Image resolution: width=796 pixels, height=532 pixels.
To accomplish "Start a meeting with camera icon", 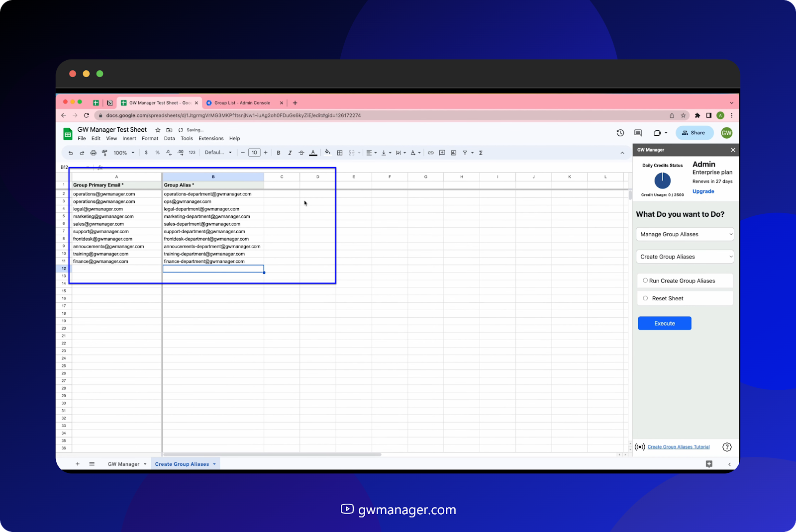I will 657,133.
